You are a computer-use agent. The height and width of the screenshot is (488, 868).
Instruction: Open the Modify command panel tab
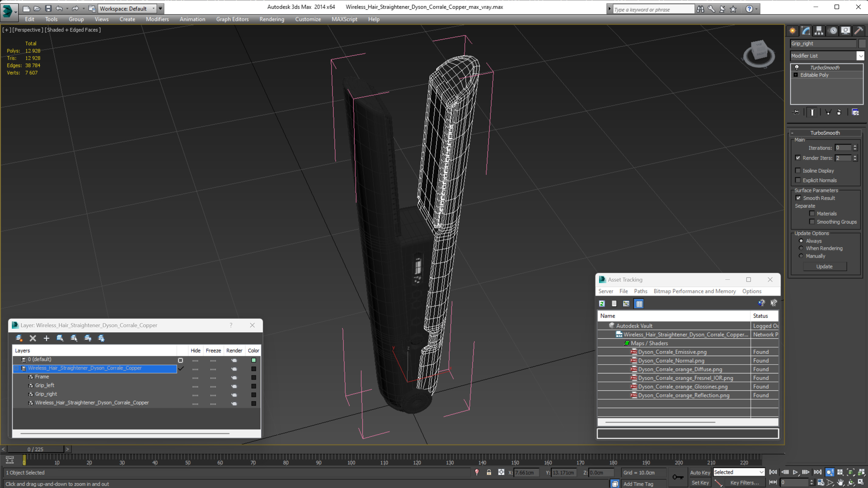[x=806, y=31]
